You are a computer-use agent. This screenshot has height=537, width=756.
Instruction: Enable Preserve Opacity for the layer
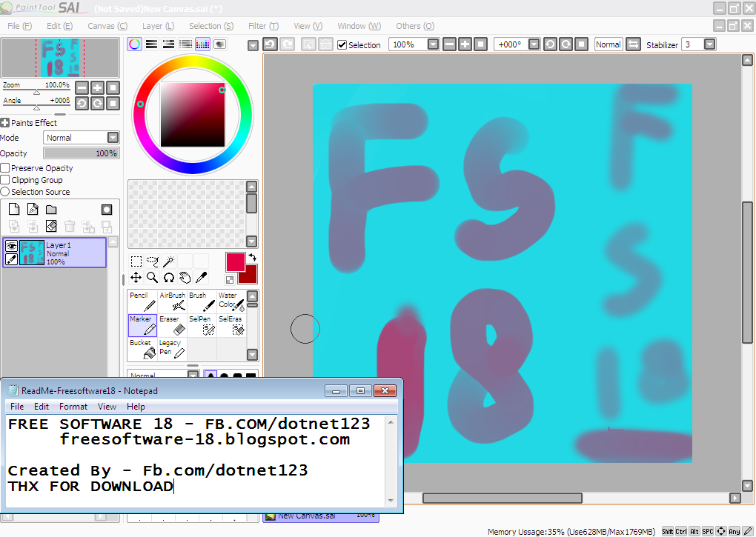coord(6,168)
